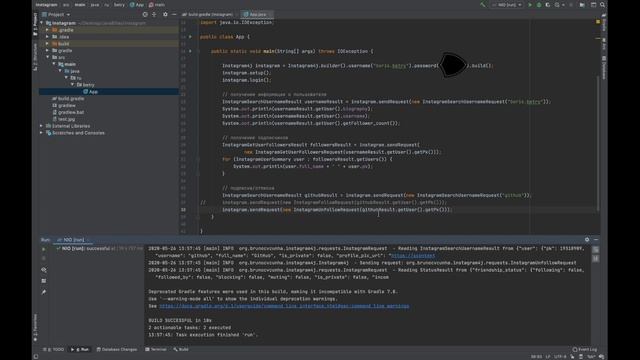This screenshot has width=640, height=360.
Task: Click main method in navigation breadcrumb
Action: click(x=157, y=5)
